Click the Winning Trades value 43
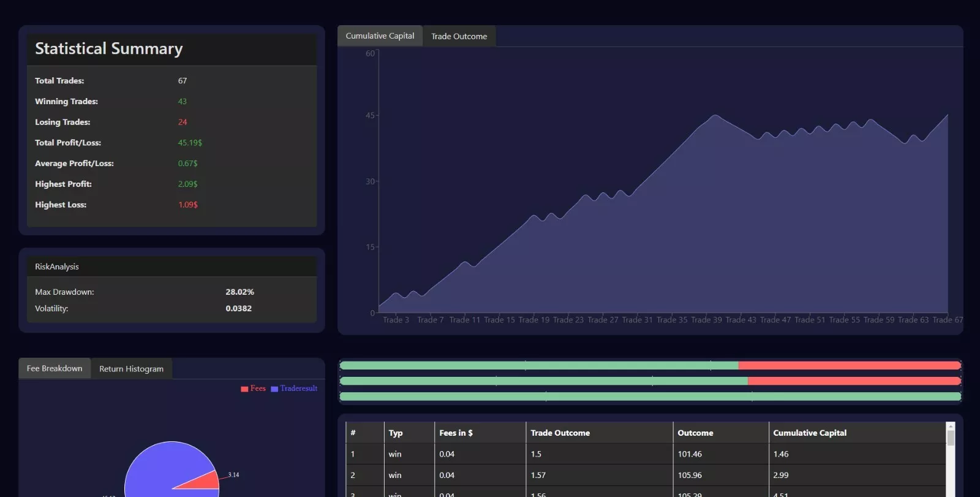This screenshot has height=497, width=980. (x=182, y=102)
